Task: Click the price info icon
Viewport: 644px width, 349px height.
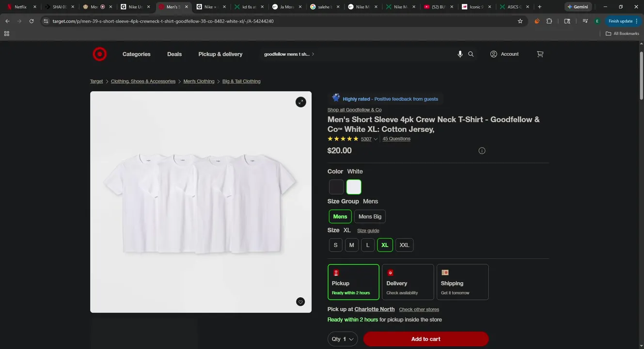Action: [482, 151]
